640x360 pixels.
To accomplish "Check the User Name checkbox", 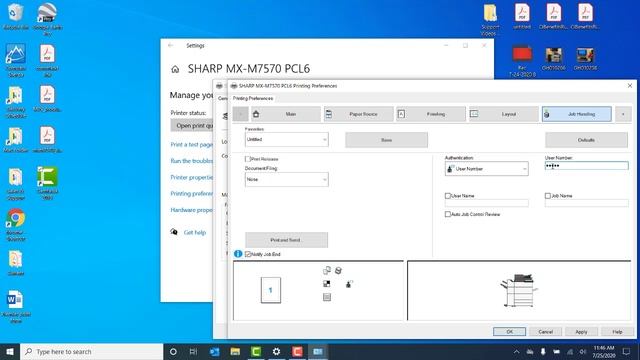I will tap(447, 196).
